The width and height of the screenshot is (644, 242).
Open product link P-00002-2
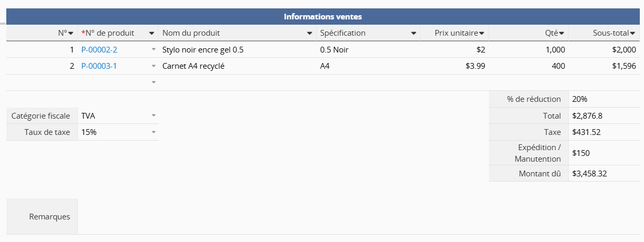pos(99,50)
